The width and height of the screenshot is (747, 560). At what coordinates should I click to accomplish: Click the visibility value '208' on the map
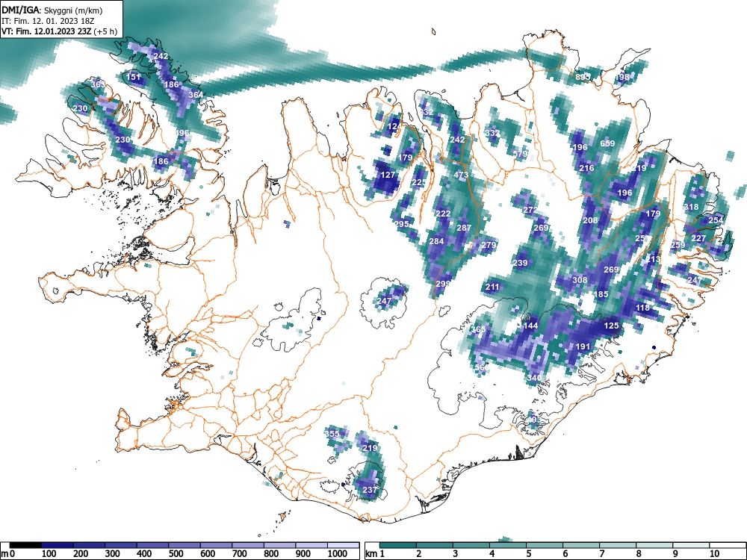point(590,220)
